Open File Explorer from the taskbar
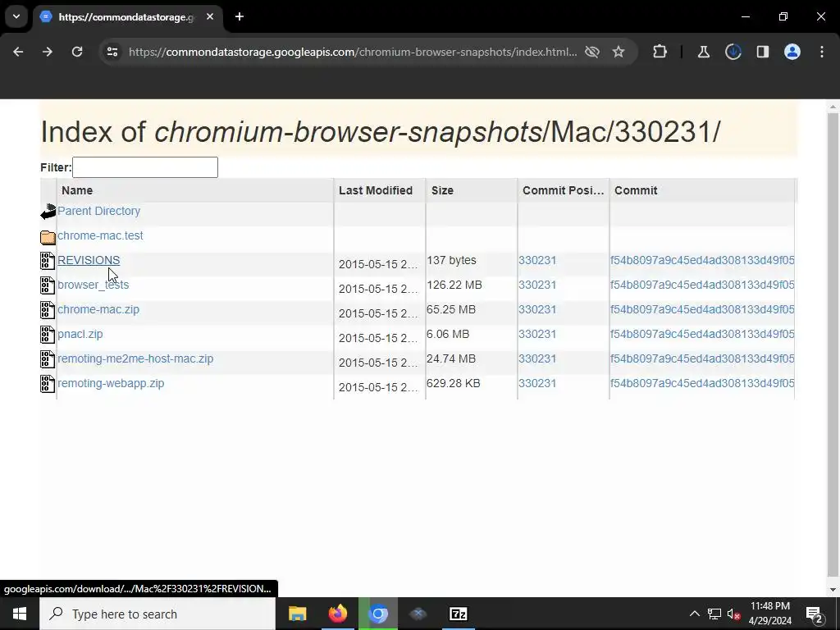This screenshot has width=840, height=630. click(x=297, y=614)
